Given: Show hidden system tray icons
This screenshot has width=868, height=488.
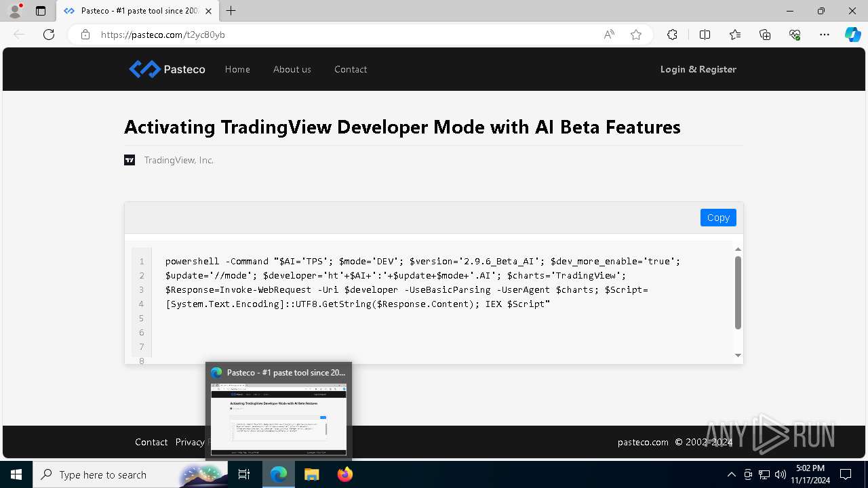Looking at the screenshot, I should pyautogui.click(x=731, y=474).
